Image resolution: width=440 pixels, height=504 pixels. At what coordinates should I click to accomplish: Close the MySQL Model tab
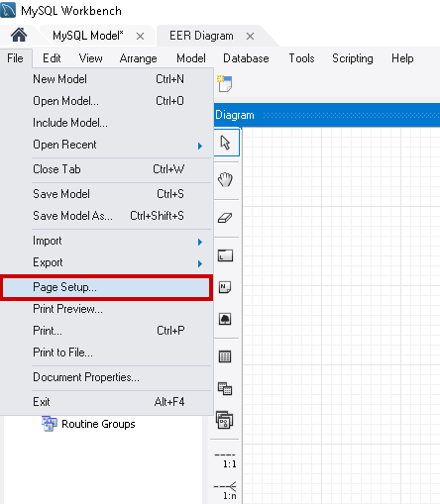point(141,36)
